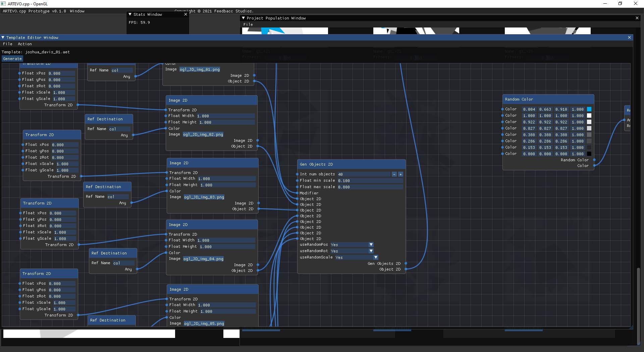Viewport: 644px width, 352px height.
Task: Collapse the Template Editor Window triangle
Action: pyautogui.click(x=3, y=38)
